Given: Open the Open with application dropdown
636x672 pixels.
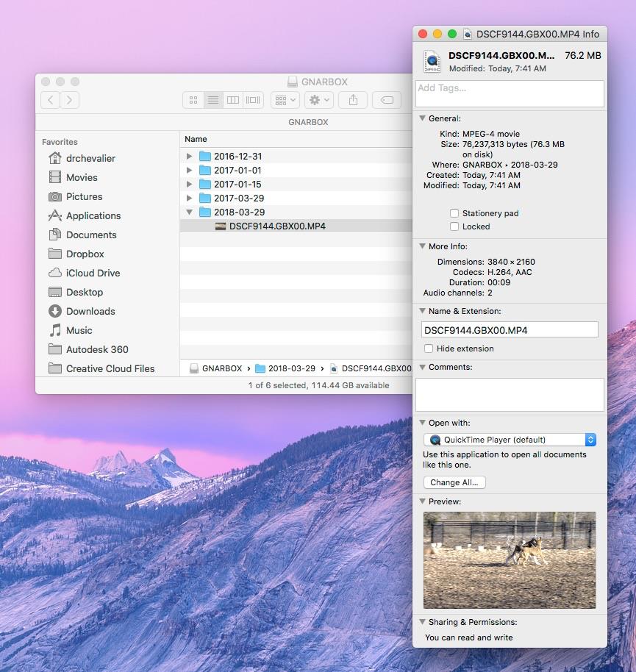Looking at the screenshot, I should pos(510,439).
